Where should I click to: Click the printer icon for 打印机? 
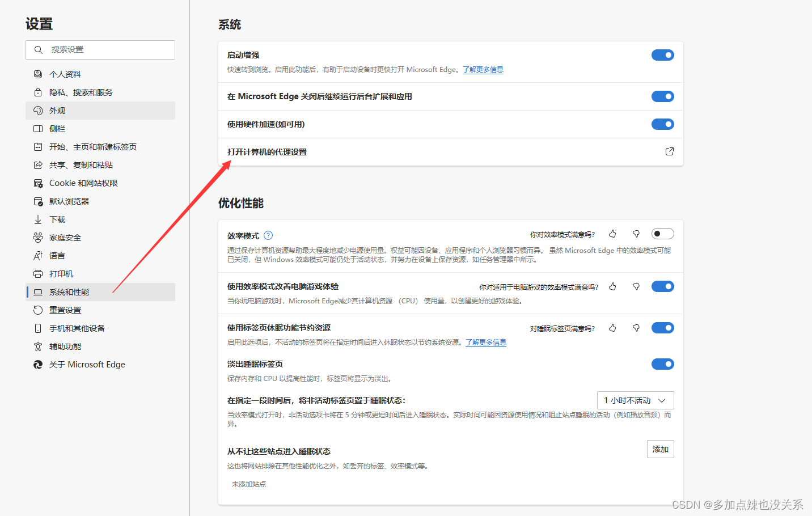coord(38,274)
